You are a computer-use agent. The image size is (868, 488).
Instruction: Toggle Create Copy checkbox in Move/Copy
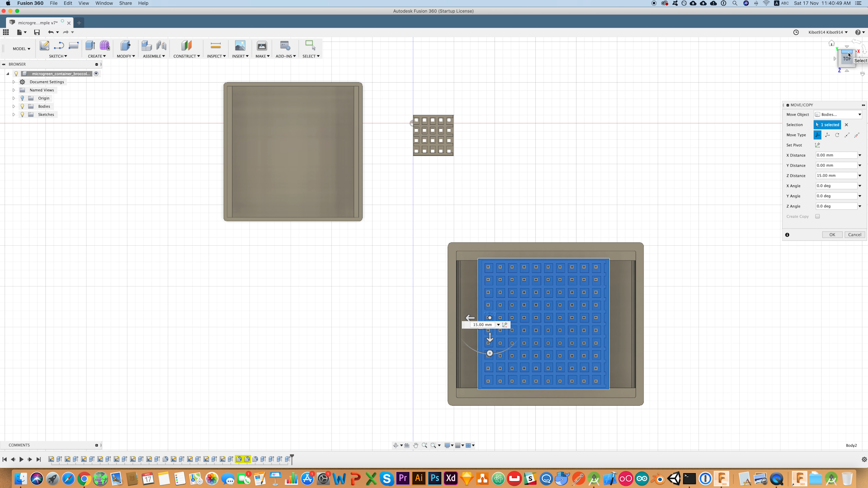pyautogui.click(x=818, y=216)
